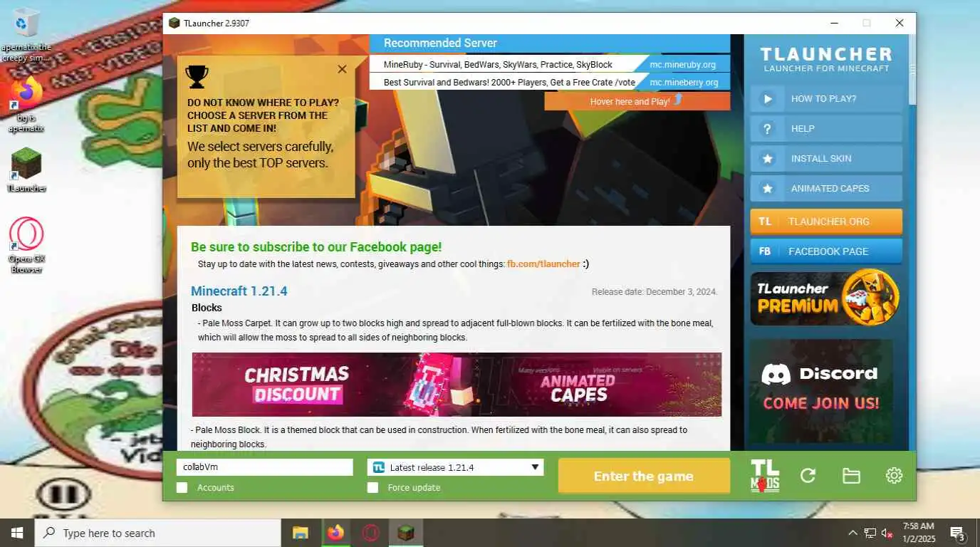Open Opera GX Browser desktop shortcut
This screenshot has width=980, height=547.
coord(26,246)
